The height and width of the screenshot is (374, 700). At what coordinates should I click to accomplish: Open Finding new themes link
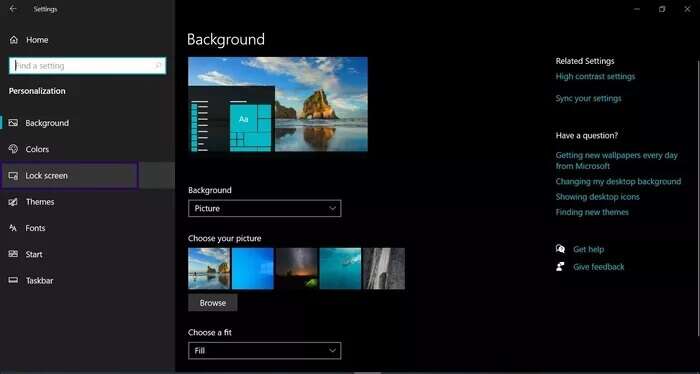[x=592, y=212]
